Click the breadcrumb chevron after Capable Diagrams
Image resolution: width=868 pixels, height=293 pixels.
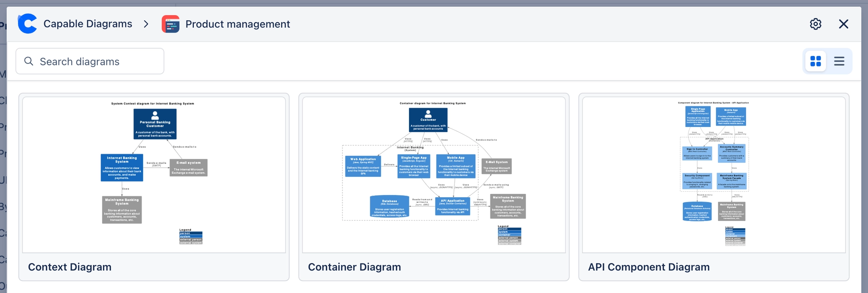[146, 24]
